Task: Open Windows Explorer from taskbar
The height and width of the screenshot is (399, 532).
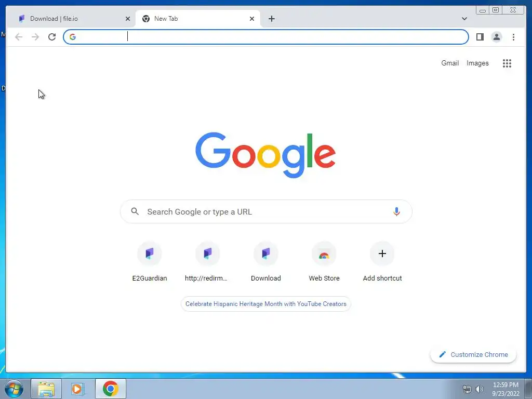Action: click(x=46, y=389)
